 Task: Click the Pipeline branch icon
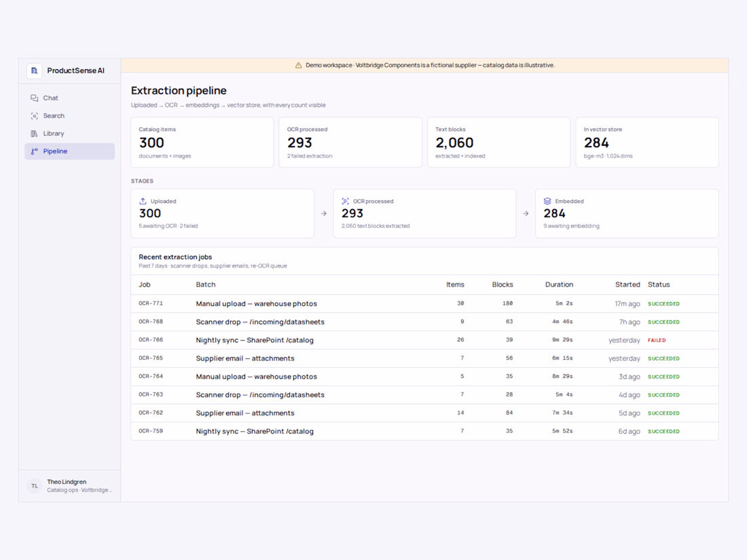pyautogui.click(x=35, y=151)
